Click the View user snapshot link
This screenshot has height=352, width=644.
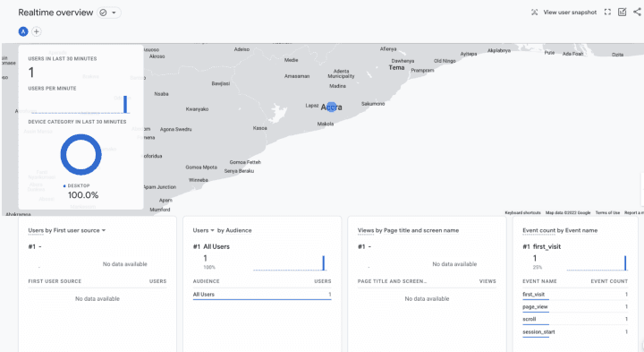coord(570,13)
